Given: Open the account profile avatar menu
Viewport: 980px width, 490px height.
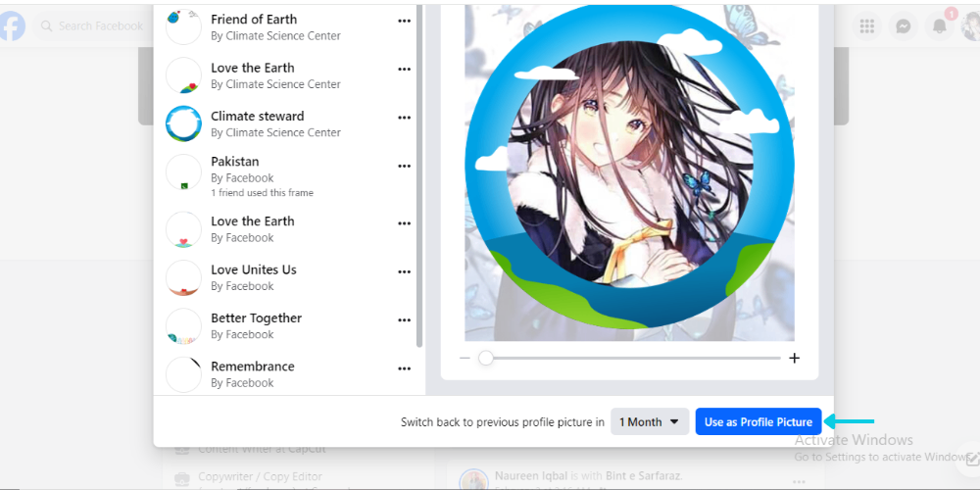Looking at the screenshot, I should click(970, 25).
